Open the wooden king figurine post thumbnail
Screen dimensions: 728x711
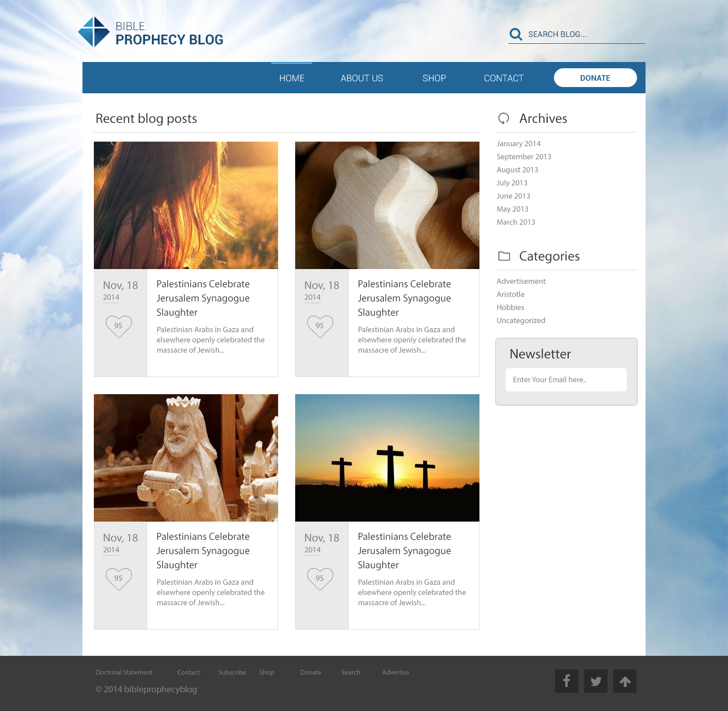(x=186, y=458)
